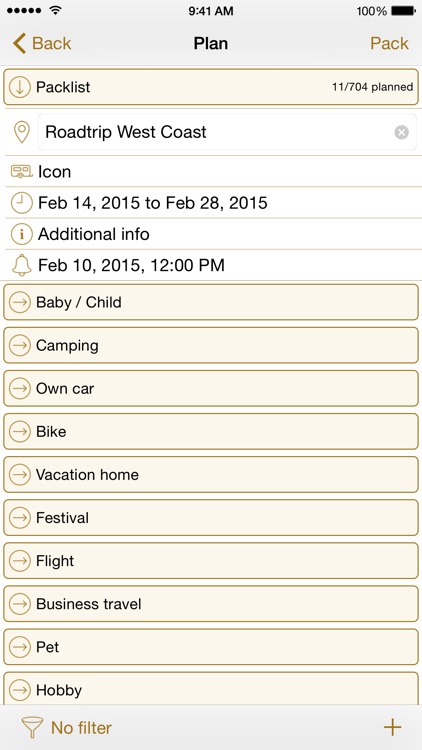
Task: Tap the clock icon for trip dates
Action: pos(22,203)
